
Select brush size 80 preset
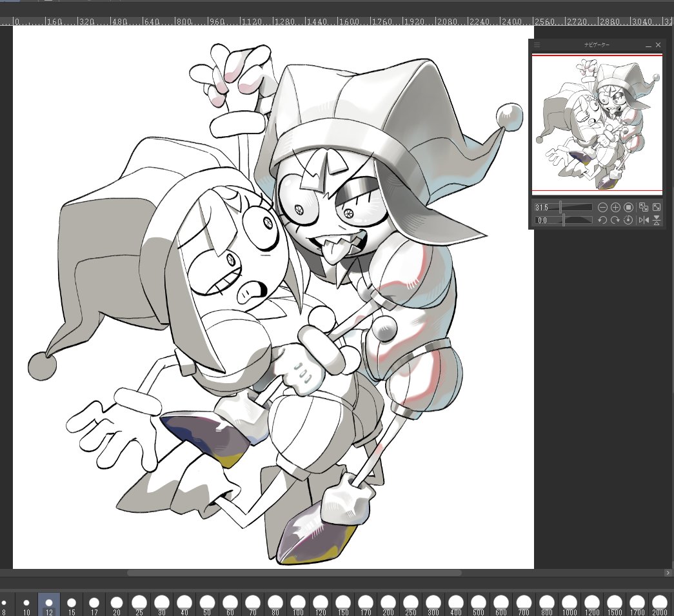pyautogui.click(x=275, y=604)
